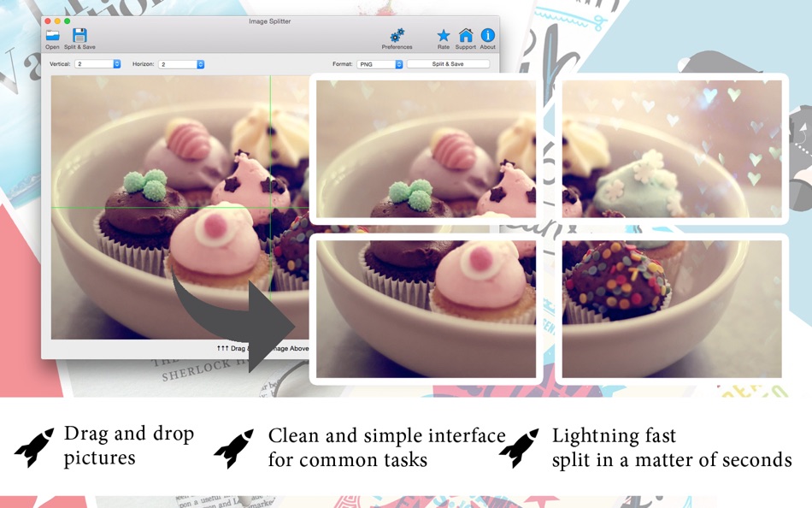Minimize the Image Splitter window

pyautogui.click(x=57, y=21)
